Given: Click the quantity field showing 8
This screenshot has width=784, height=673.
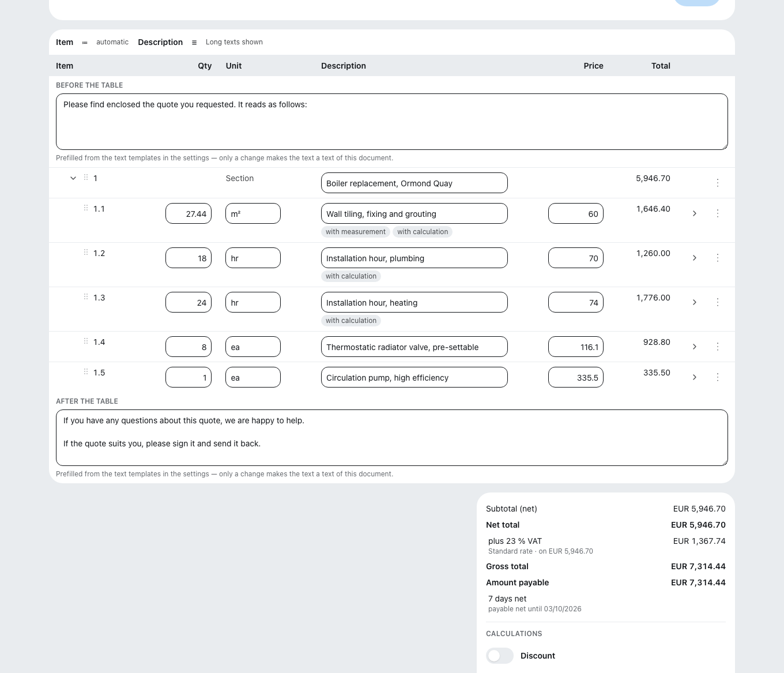Looking at the screenshot, I should 189,347.
